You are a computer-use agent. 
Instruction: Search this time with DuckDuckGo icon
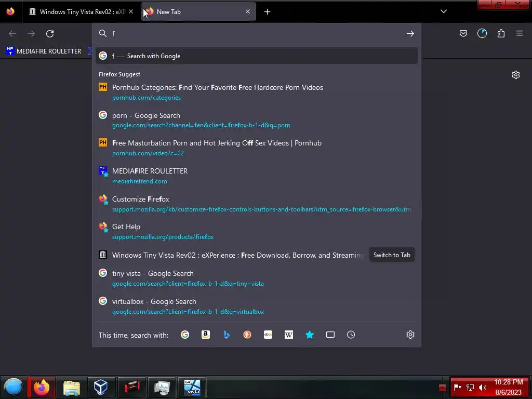pyautogui.click(x=247, y=335)
